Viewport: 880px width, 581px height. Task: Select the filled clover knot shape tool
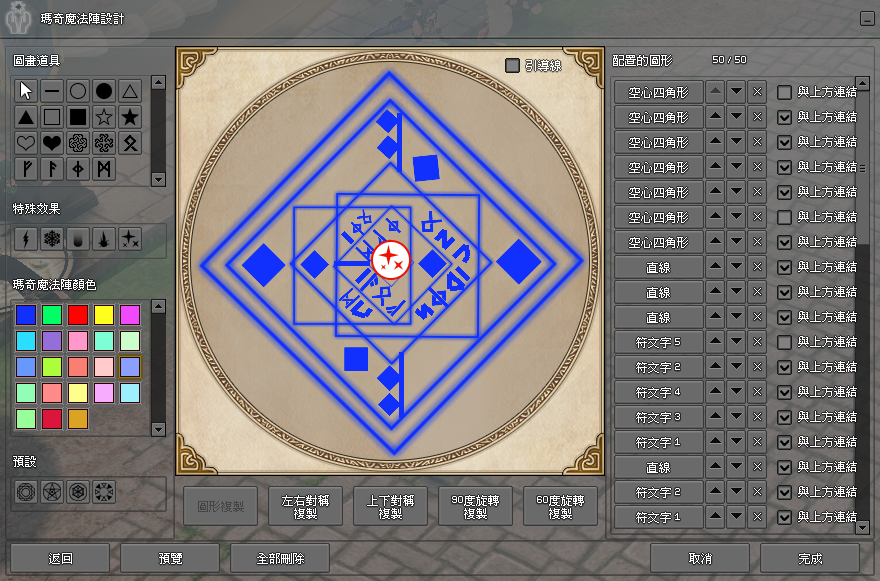104,143
